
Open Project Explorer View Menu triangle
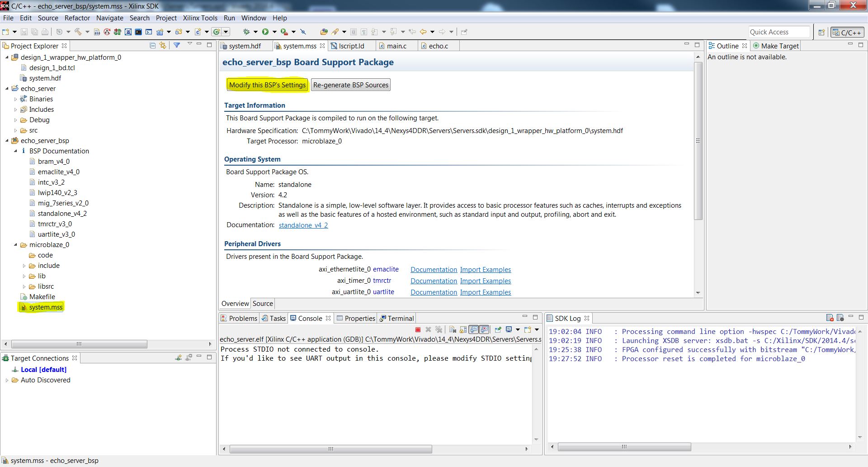(189, 44)
